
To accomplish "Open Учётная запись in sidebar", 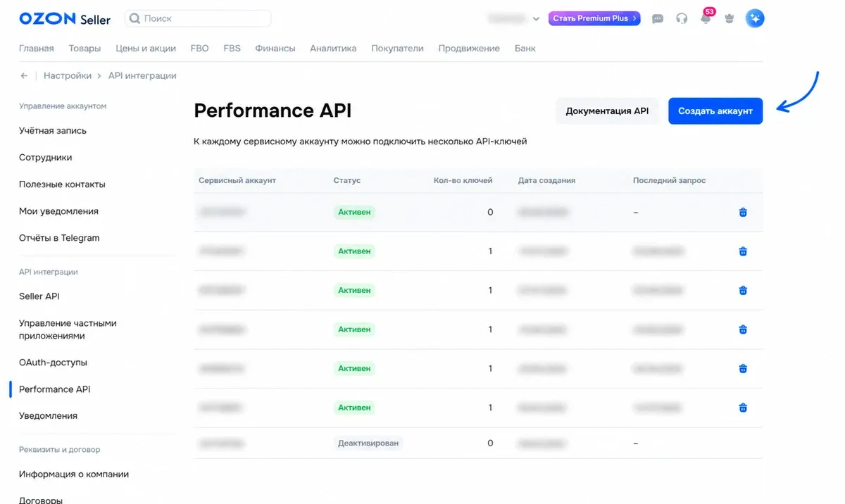I will point(53,131).
